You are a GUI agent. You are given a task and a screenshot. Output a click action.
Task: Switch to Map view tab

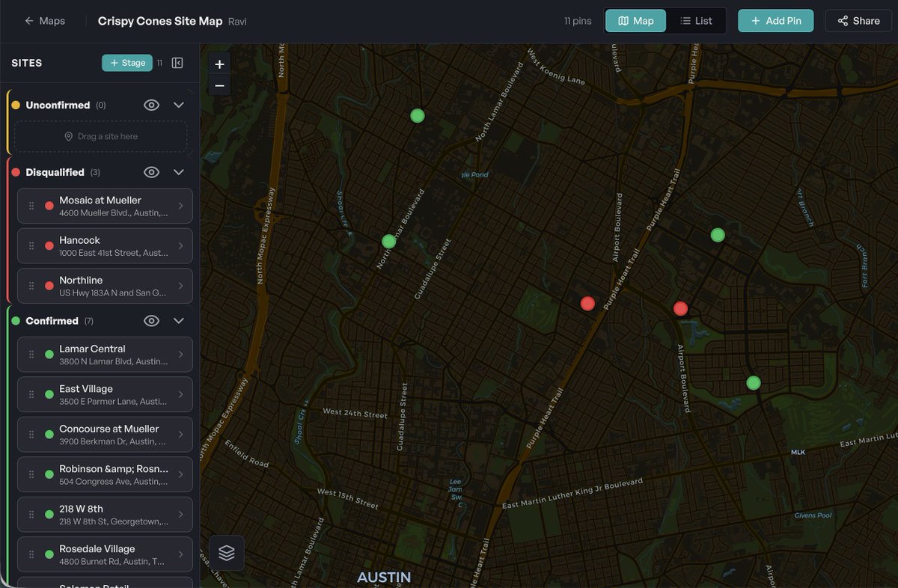click(635, 21)
